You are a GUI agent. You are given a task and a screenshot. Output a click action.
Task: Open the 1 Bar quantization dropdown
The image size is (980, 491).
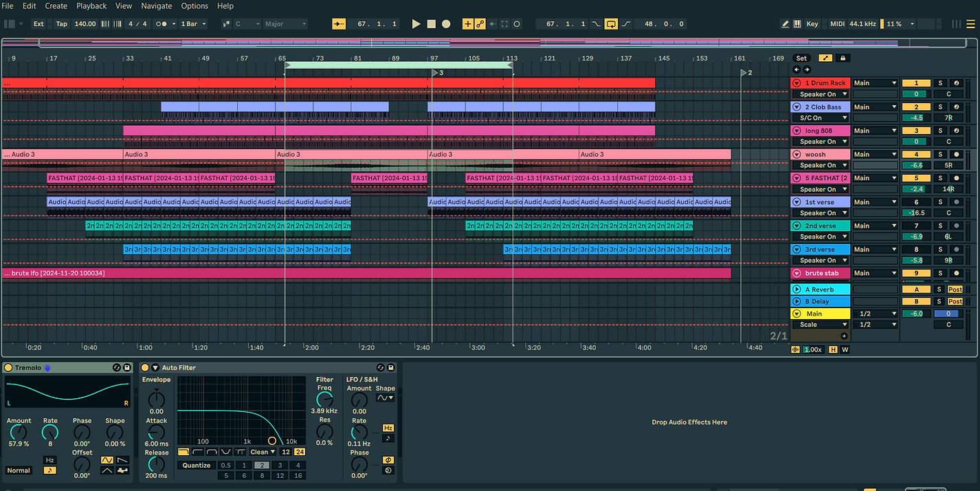coord(192,24)
